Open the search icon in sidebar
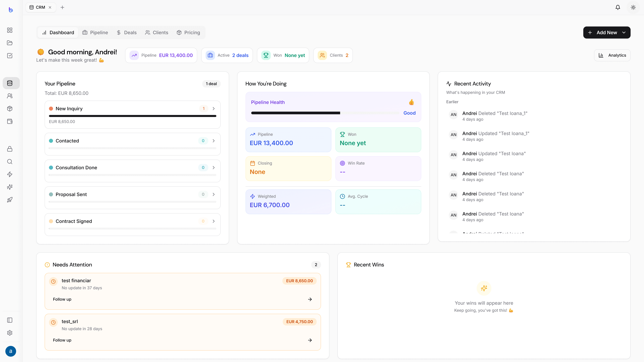 [10, 161]
